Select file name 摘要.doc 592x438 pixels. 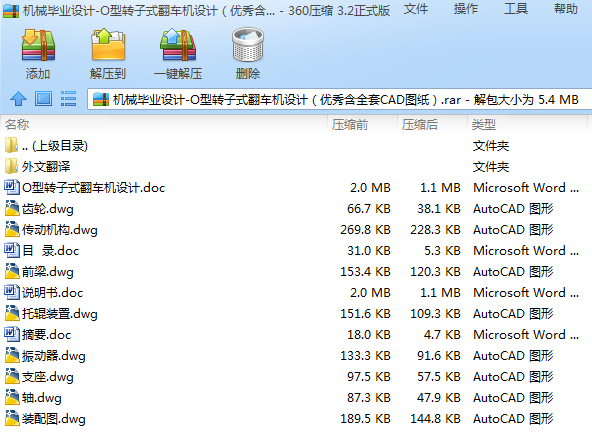[46, 335]
